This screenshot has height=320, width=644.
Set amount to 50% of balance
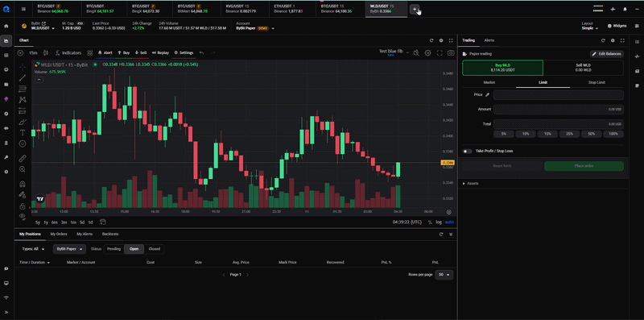592,134
